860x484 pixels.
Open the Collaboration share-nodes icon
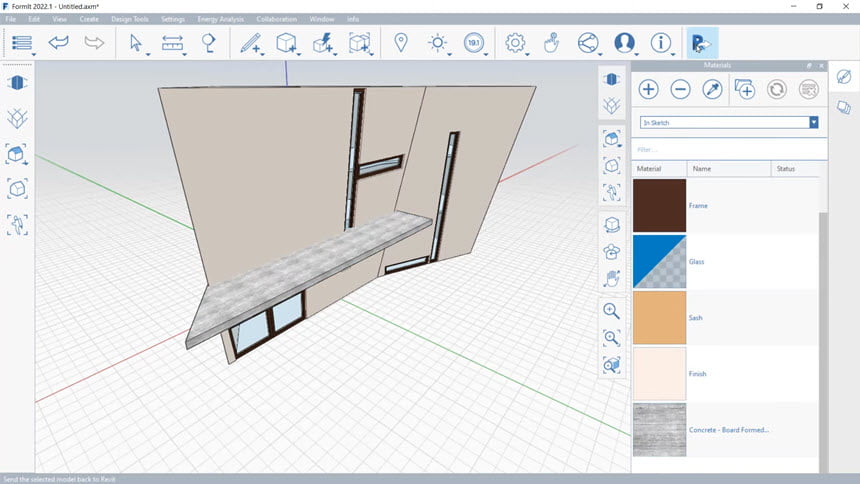click(x=588, y=42)
